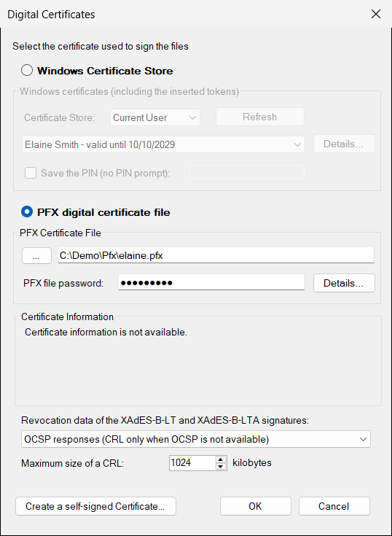
Task: Open the Certificate Store dropdown
Action: point(155,117)
